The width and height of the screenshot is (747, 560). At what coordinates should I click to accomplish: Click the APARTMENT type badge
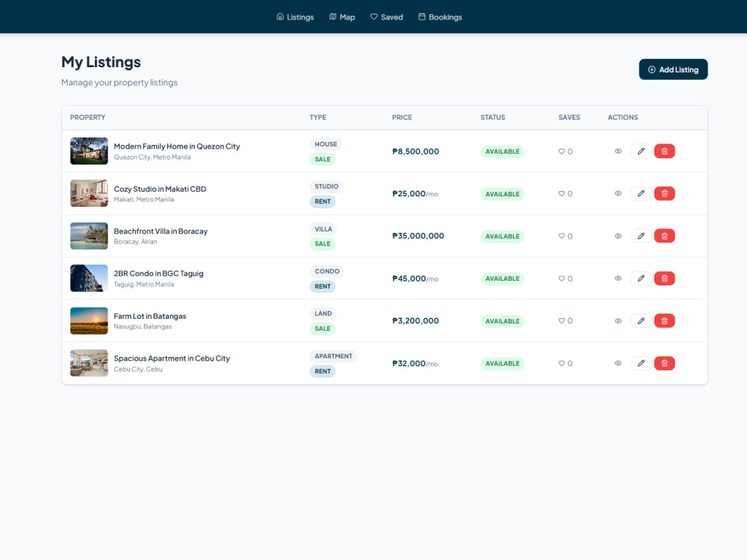click(333, 356)
